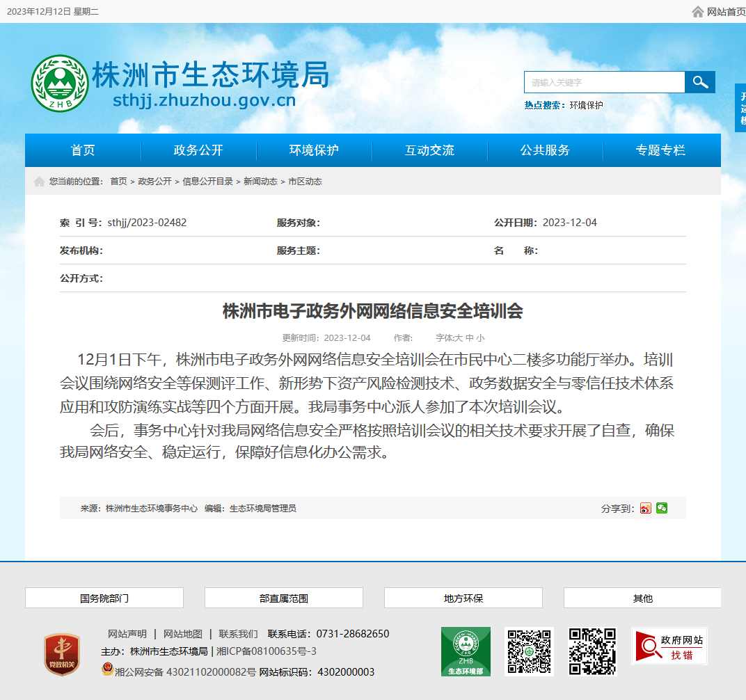Open the 环境保护 navigation menu
Viewport: 746px width, 700px height.
pyautogui.click(x=314, y=150)
